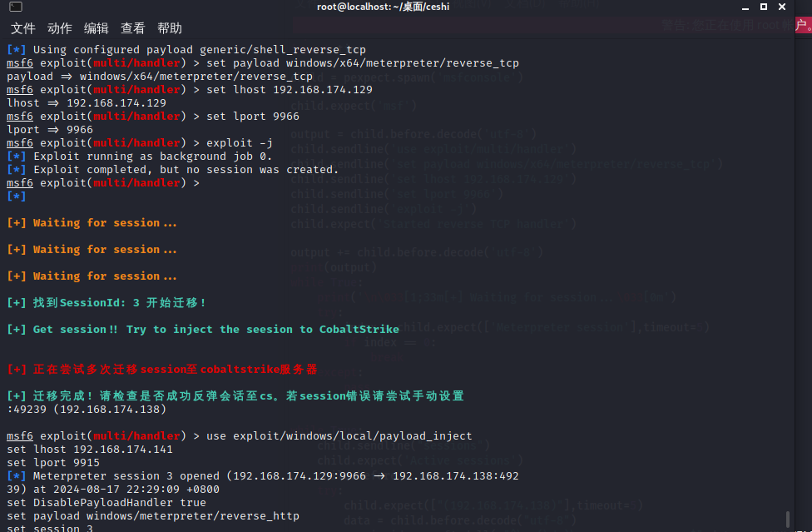Click '39) at 2024-08-17 22:29:09 +0800' line
This screenshot has height=532, width=812.
tap(113, 490)
